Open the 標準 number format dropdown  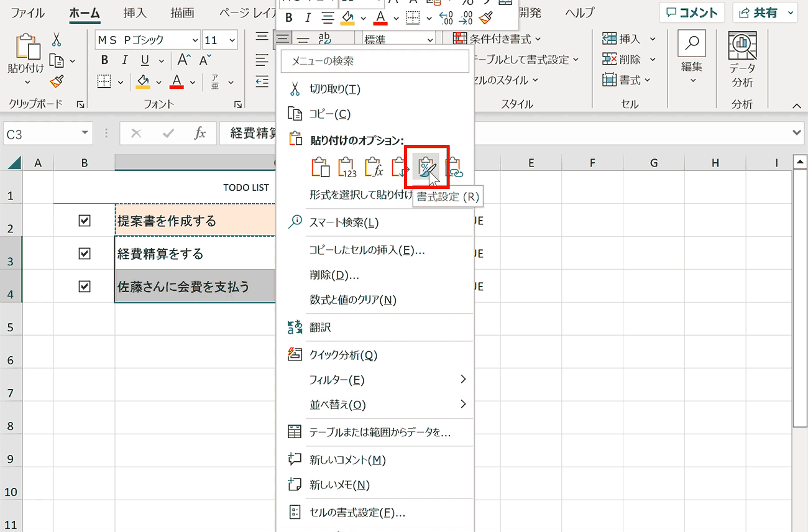click(430, 40)
